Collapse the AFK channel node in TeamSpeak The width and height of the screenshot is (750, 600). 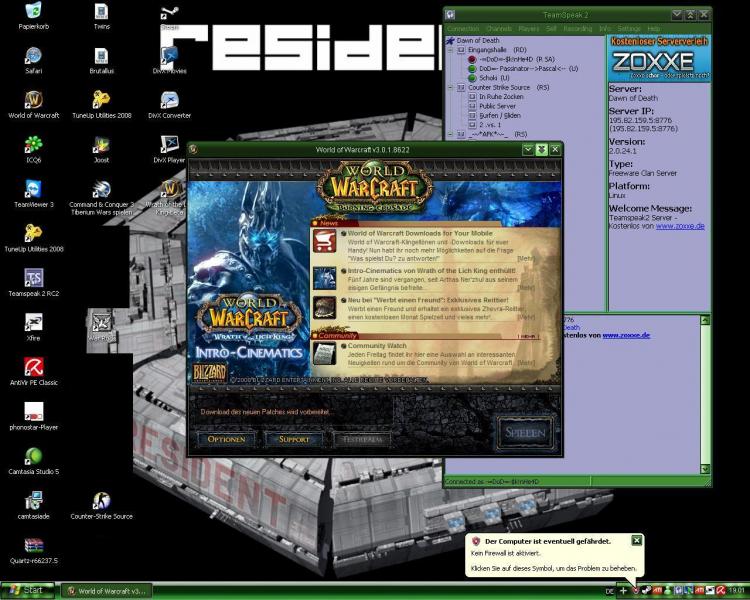[x=450, y=134]
